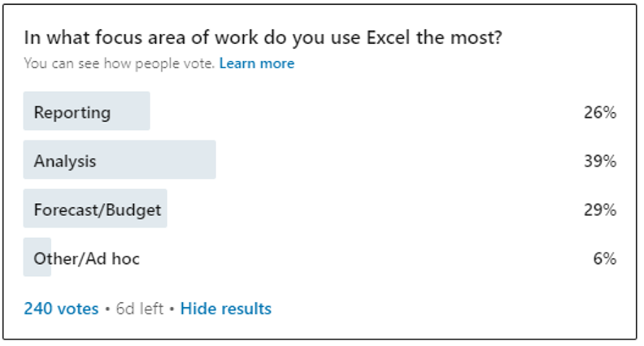Select the Analysis poll option bar
Viewport: 644px width, 346px height.
pyautogui.click(x=120, y=159)
